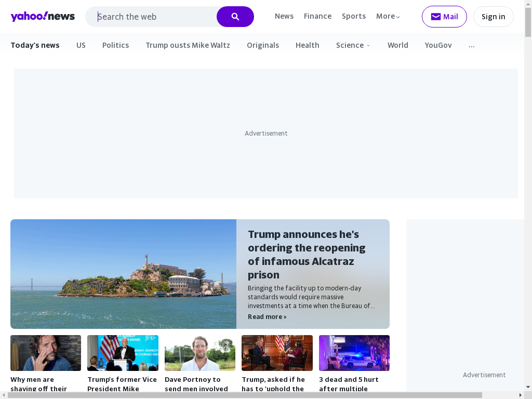The width and height of the screenshot is (532, 399).
Task: Click the horizontal scrollbar thumb
Action: (245, 395)
